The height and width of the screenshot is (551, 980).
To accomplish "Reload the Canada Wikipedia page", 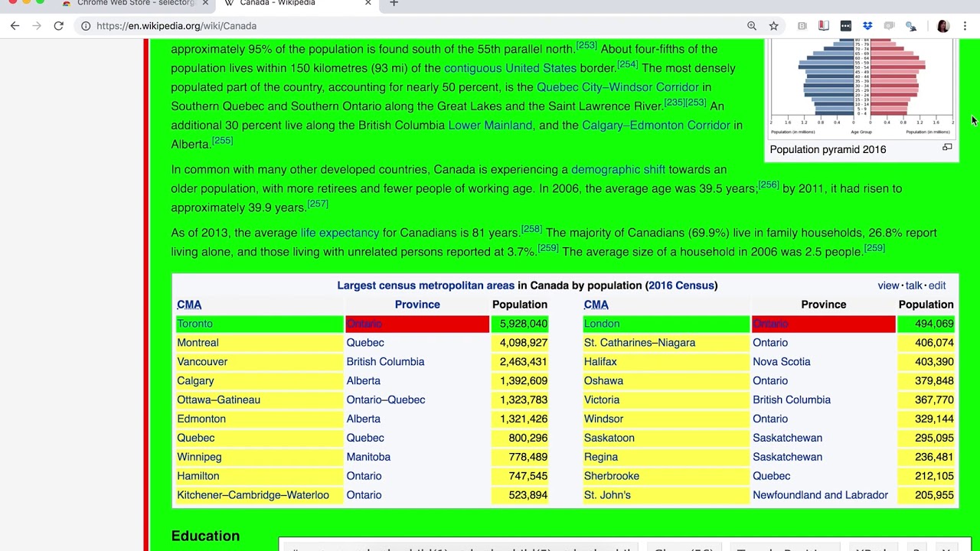I will coord(58,26).
